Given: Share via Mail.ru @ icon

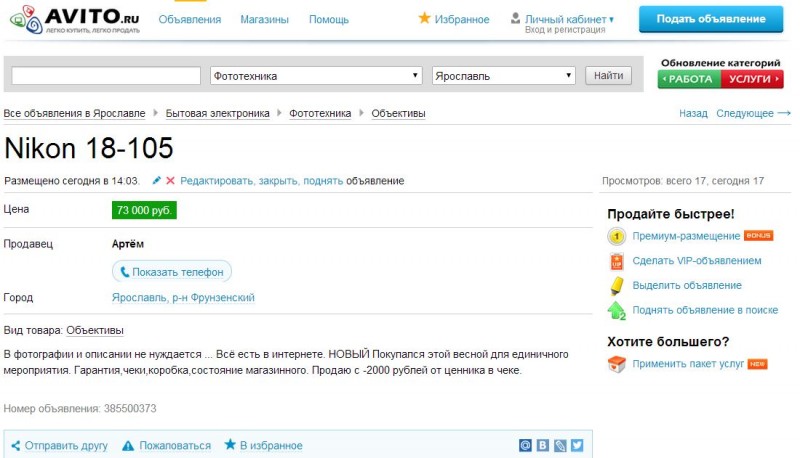Looking at the screenshot, I should click(x=526, y=445).
